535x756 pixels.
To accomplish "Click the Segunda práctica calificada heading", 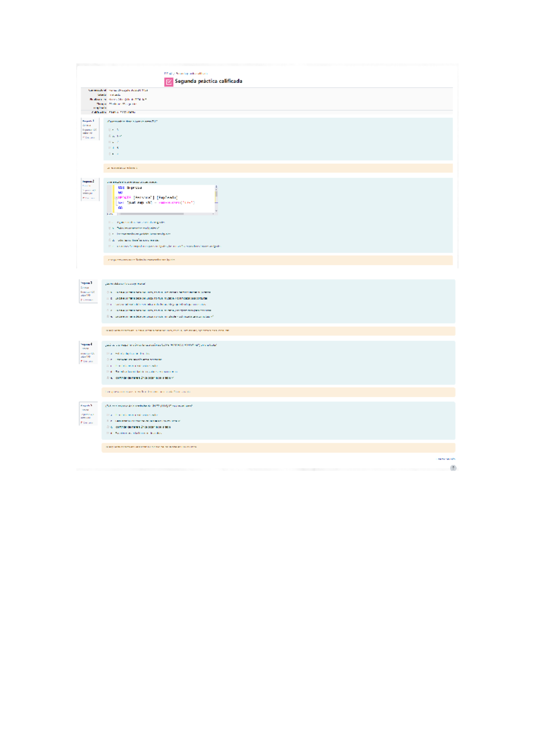I will pyautogui.click(x=208, y=81).
